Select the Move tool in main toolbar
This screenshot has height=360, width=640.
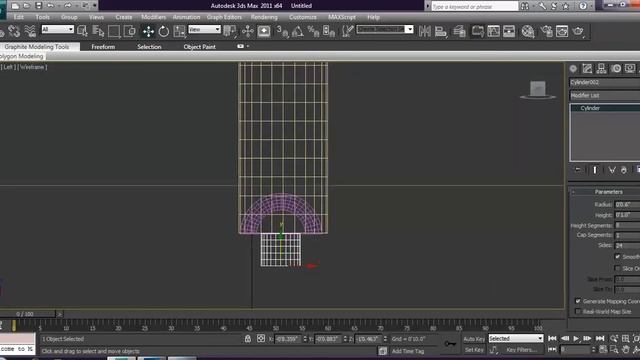point(148,31)
